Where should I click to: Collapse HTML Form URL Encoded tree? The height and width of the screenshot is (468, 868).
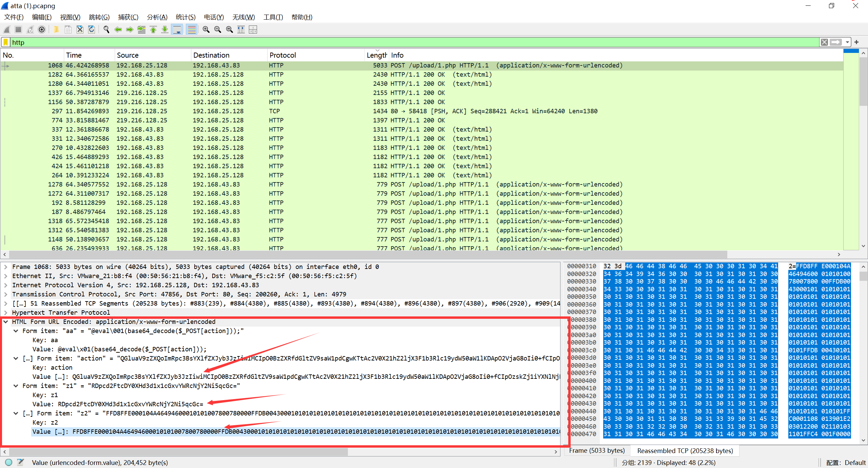click(6, 322)
